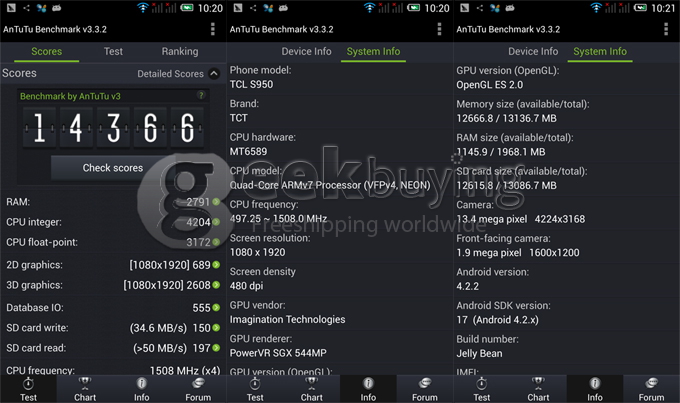Viewport: 680px width, 403px height.
Task: Open Device Info tab in right screen
Action: coord(533,52)
